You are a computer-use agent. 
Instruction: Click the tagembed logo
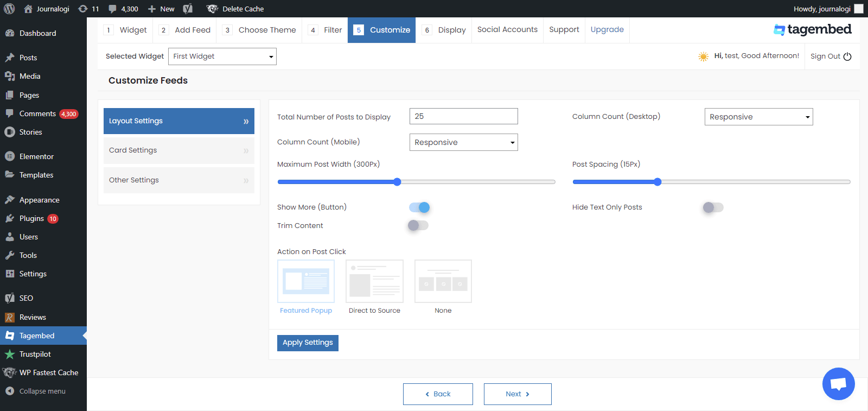point(812,29)
